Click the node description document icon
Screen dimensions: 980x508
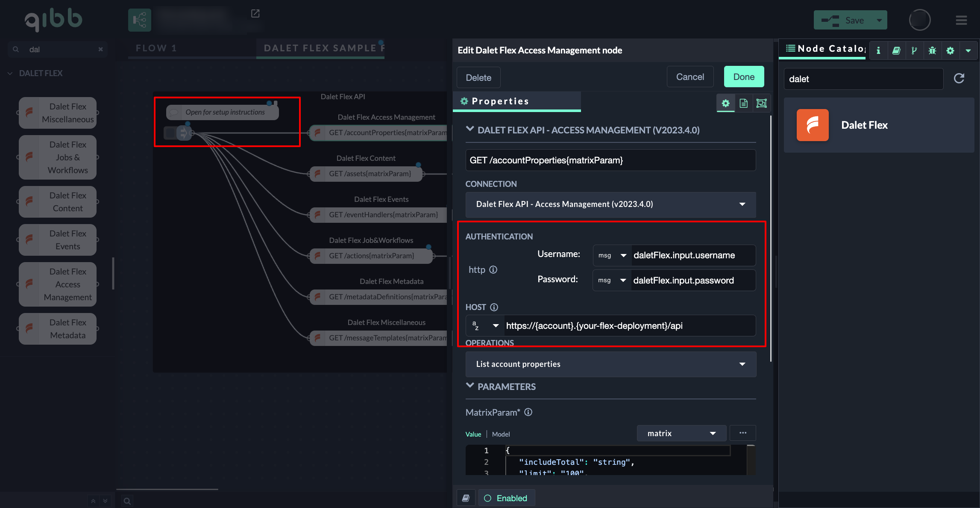coord(743,103)
